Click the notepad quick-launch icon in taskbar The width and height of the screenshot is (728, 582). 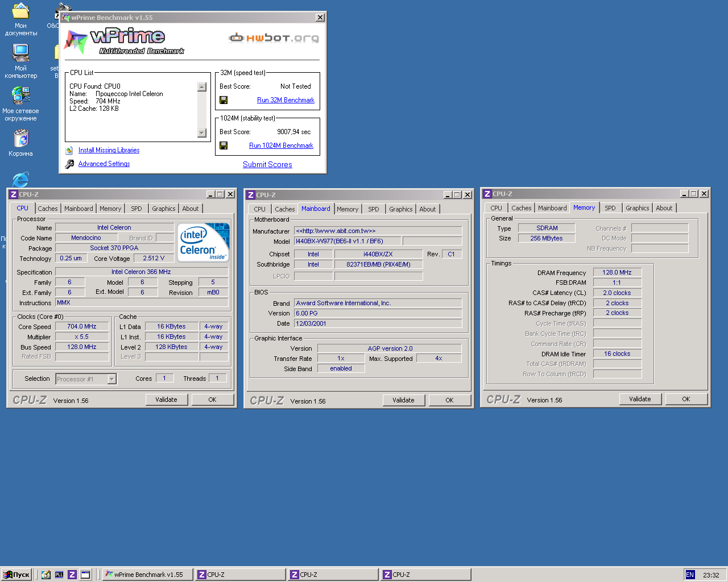46,575
